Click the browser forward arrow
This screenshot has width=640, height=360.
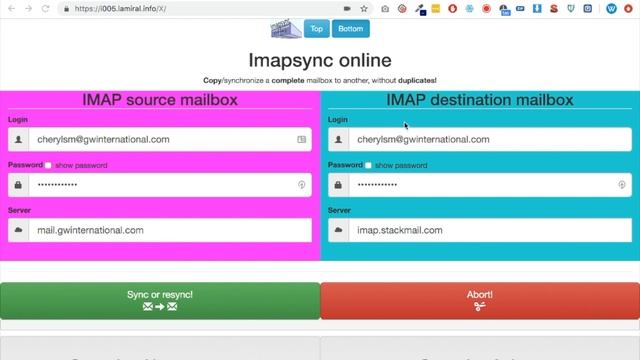pyautogui.click(x=28, y=9)
